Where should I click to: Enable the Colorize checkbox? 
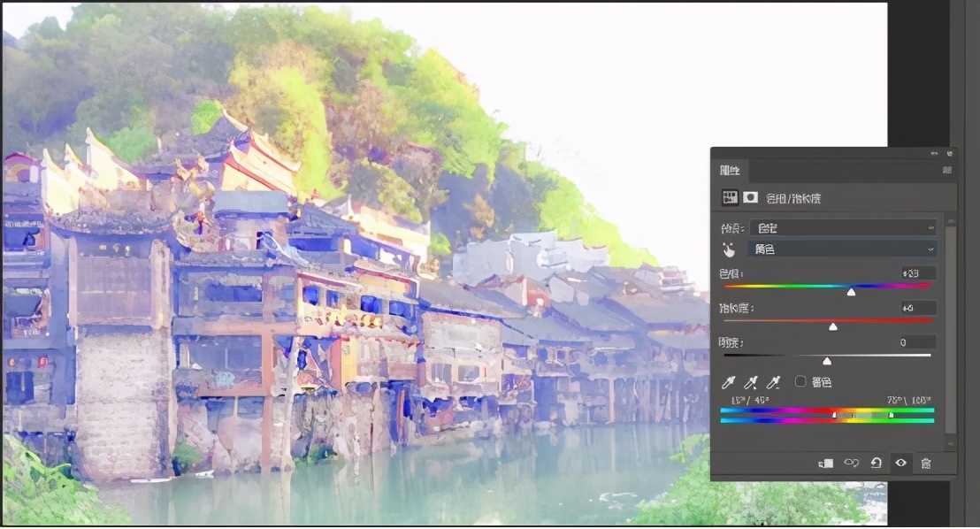tap(800, 381)
